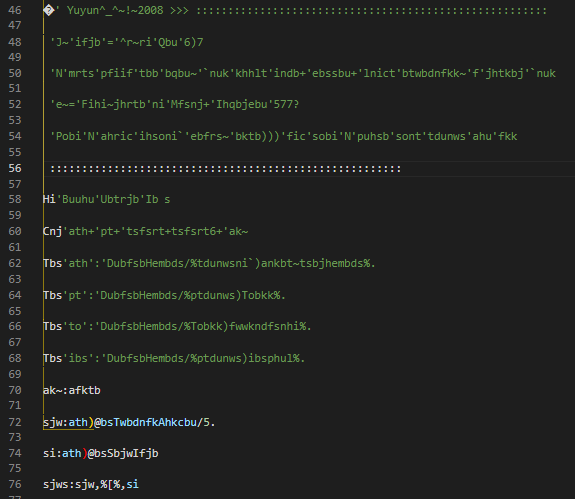575x499 pixels.
Task: Click line number 64 in the gutter
Action: (x=15, y=295)
